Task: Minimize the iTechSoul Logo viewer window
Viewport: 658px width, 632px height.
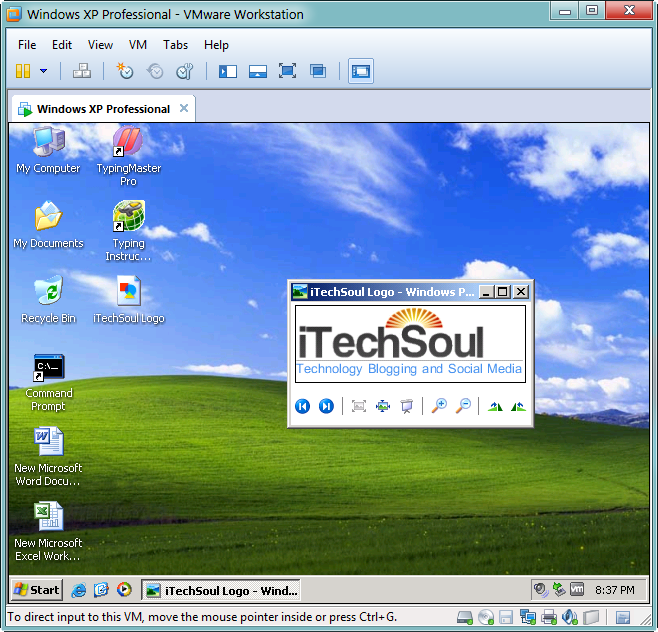Action: 486,292
